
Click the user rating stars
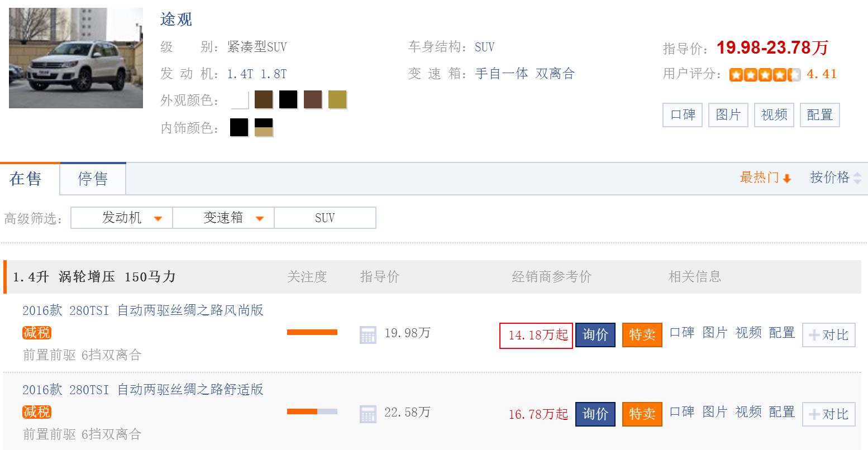click(x=765, y=75)
